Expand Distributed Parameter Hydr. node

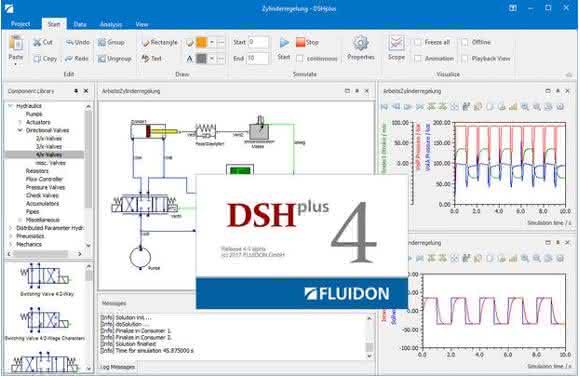tap(10, 228)
